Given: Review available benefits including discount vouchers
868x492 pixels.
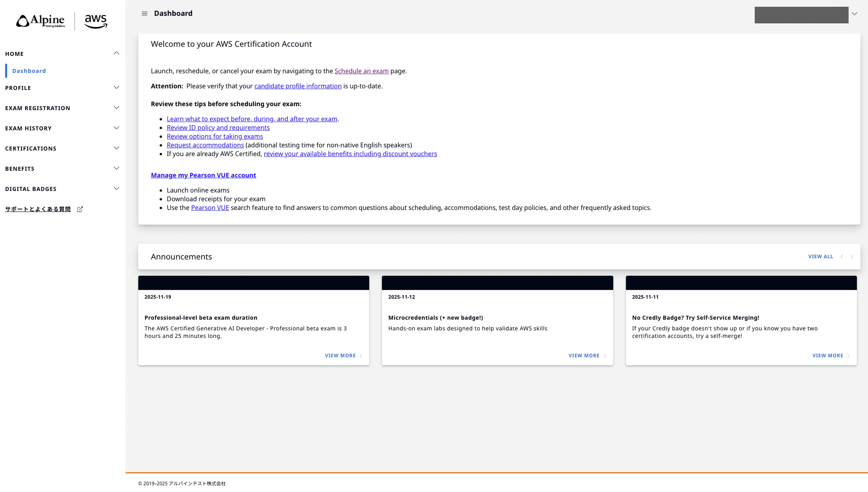Looking at the screenshot, I should 351,154.
